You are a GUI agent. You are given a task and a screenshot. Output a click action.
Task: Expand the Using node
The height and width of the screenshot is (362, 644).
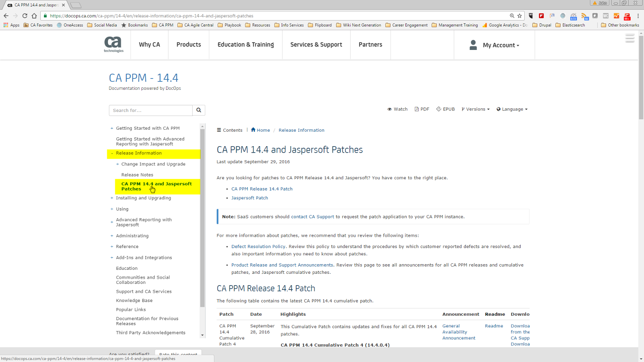(112, 209)
